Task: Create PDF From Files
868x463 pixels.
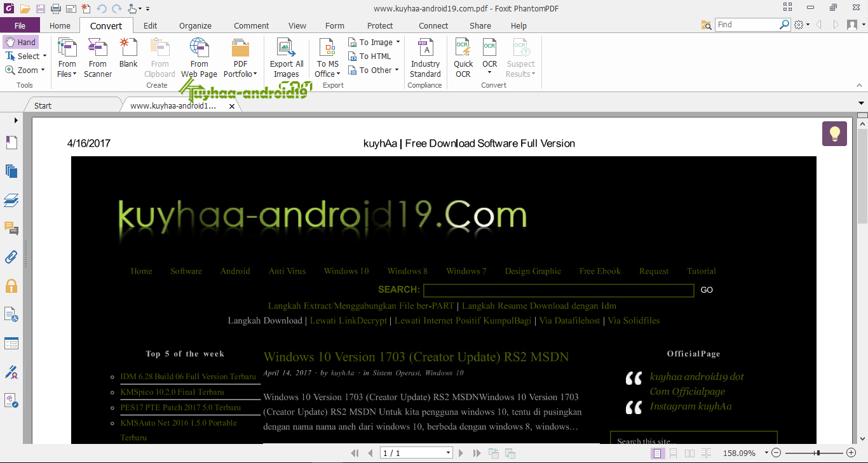Action: [67, 58]
